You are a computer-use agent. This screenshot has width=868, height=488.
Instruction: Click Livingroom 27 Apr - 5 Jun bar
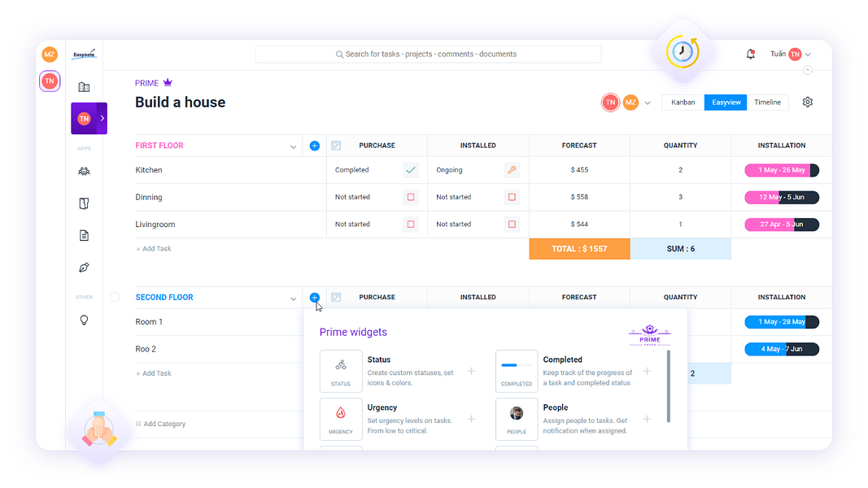click(782, 224)
